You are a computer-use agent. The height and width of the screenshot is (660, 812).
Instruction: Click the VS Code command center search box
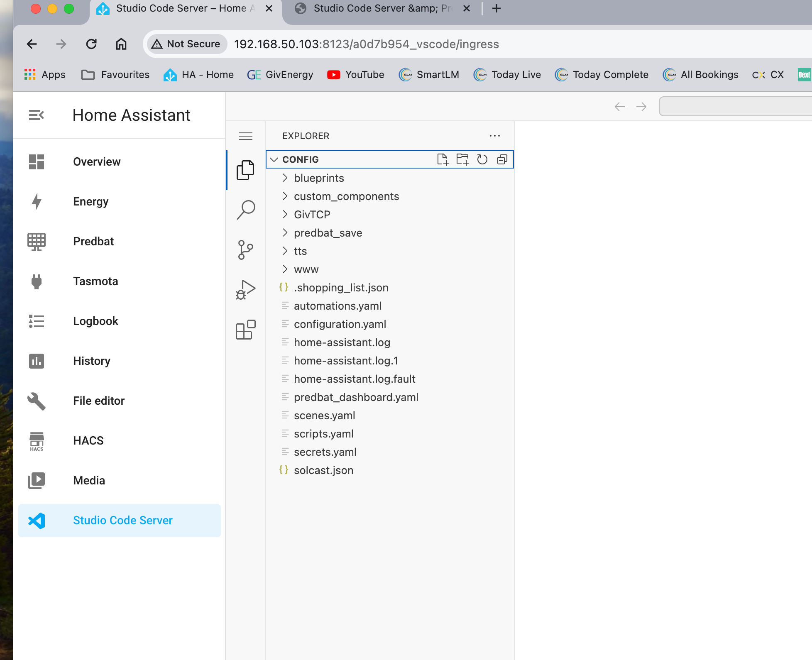coord(736,107)
